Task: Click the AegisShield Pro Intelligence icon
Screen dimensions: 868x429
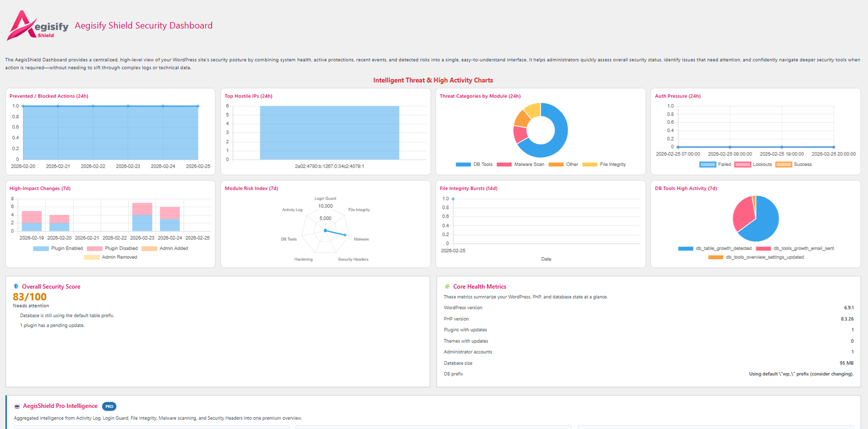Action: 17,406
